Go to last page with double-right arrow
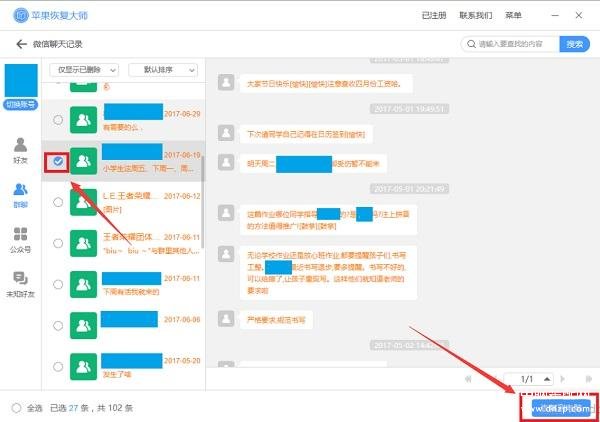The height and width of the screenshot is (422, 600). coord(589,379)
